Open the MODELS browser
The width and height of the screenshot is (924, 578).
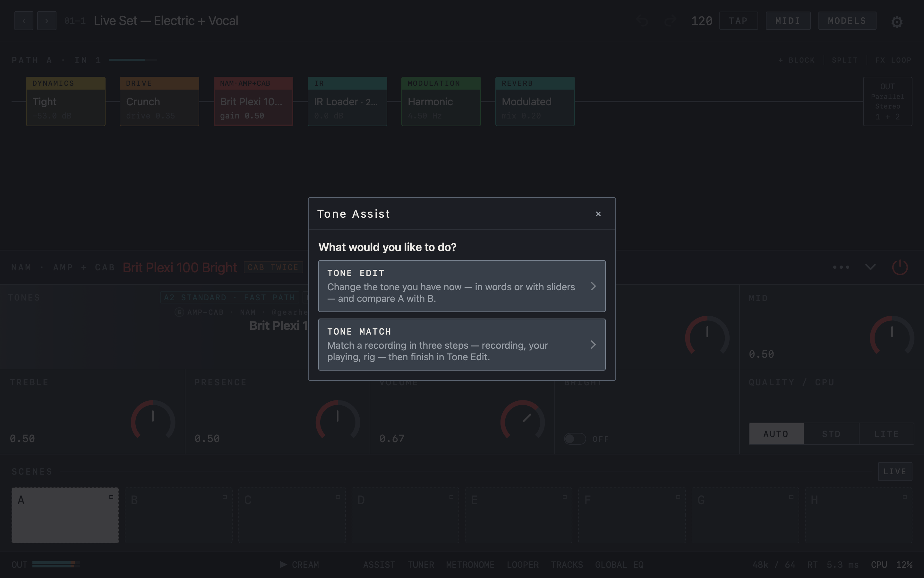pos(847,21)
